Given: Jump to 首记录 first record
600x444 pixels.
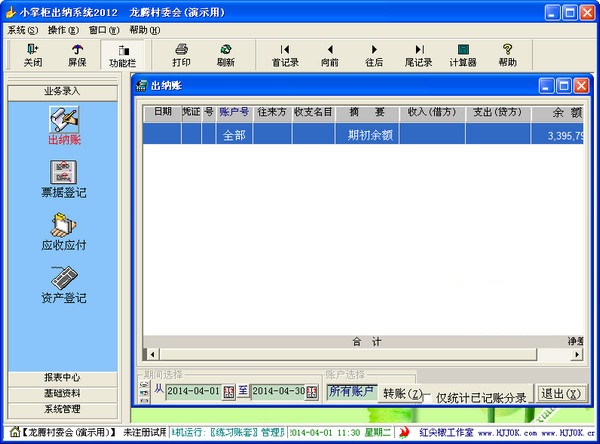Looking at the screenshot, I should 285,56.
